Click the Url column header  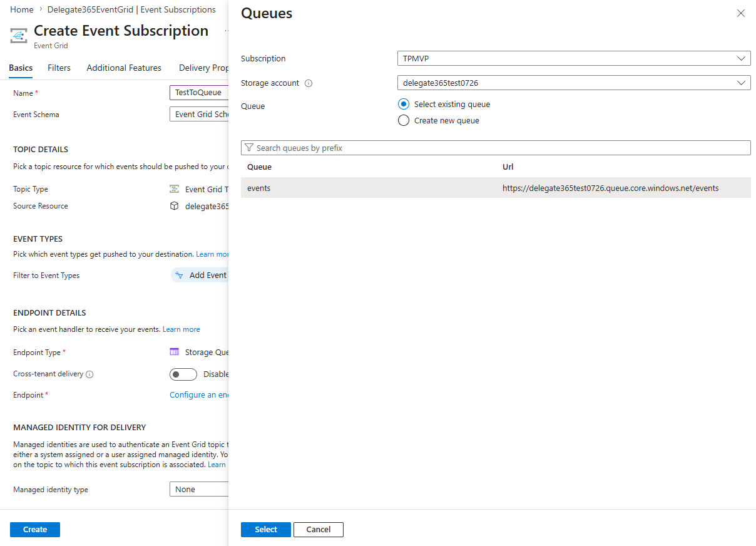[508, 167]
